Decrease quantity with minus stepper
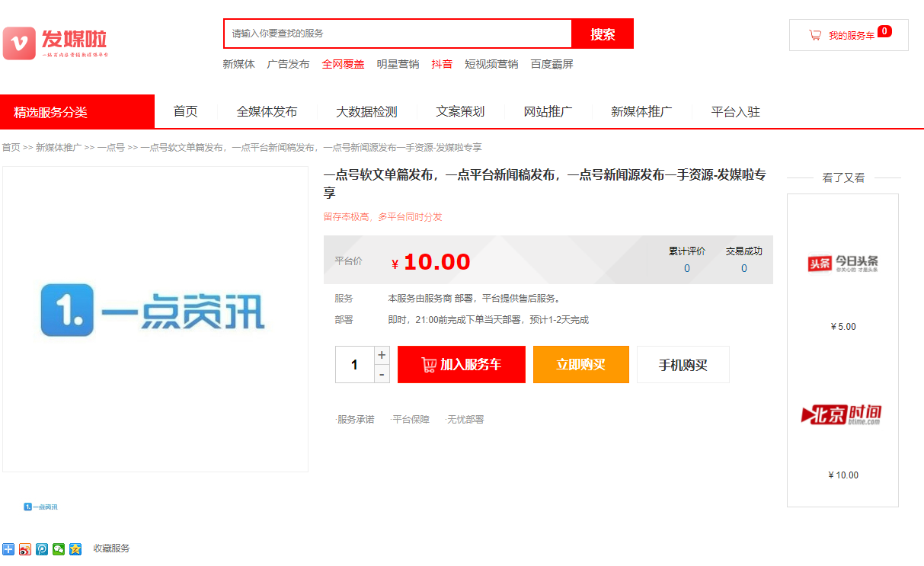This screenshot has height=566, width=924. click(382, 374)
